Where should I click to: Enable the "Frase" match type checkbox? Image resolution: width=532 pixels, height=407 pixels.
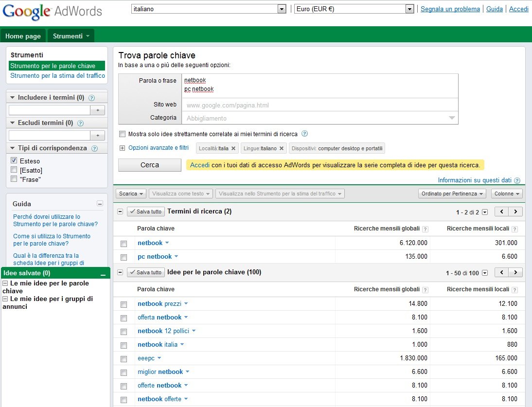[x=14, y=179]
